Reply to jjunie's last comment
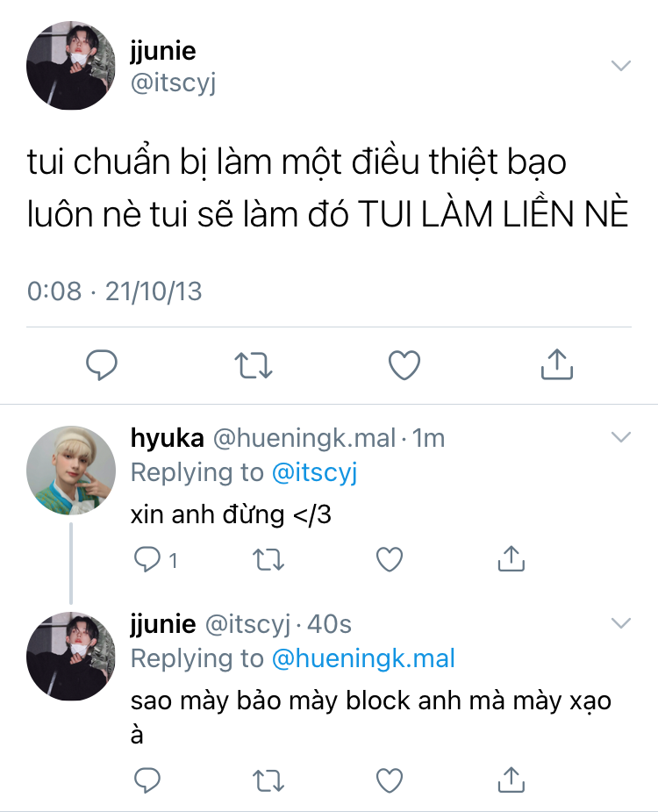Image resolution: width=658 pixels, height=812 pixels. [147, 780]
